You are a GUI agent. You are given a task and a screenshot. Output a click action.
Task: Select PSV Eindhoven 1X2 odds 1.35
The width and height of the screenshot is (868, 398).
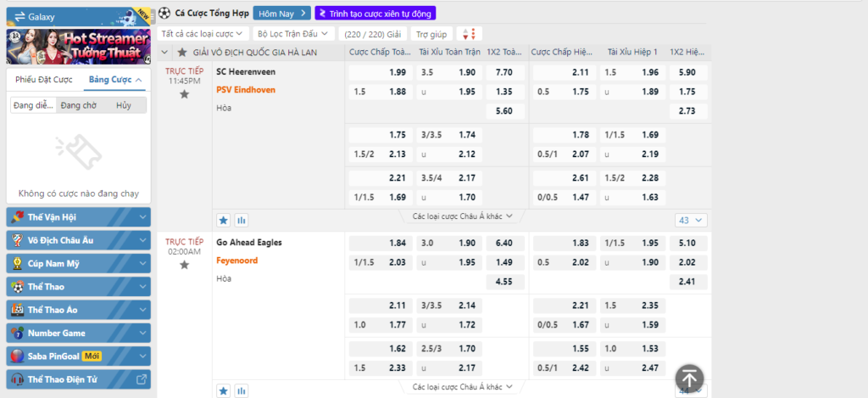click(x=505, y=92)
